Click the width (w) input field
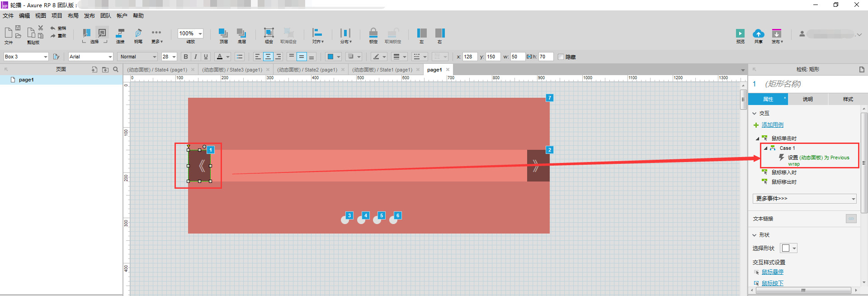The height and width of the screenshot is (296, 868). coord(517,57)
